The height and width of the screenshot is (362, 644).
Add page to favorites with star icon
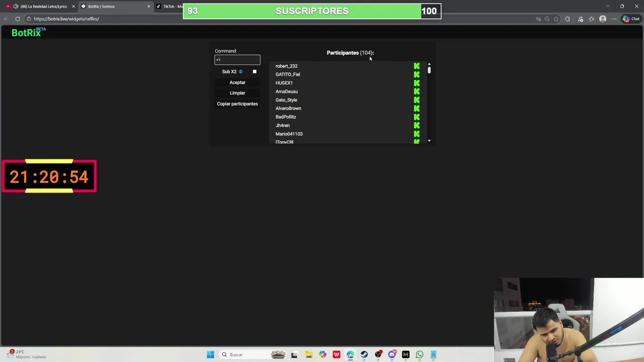pos(556,19)
